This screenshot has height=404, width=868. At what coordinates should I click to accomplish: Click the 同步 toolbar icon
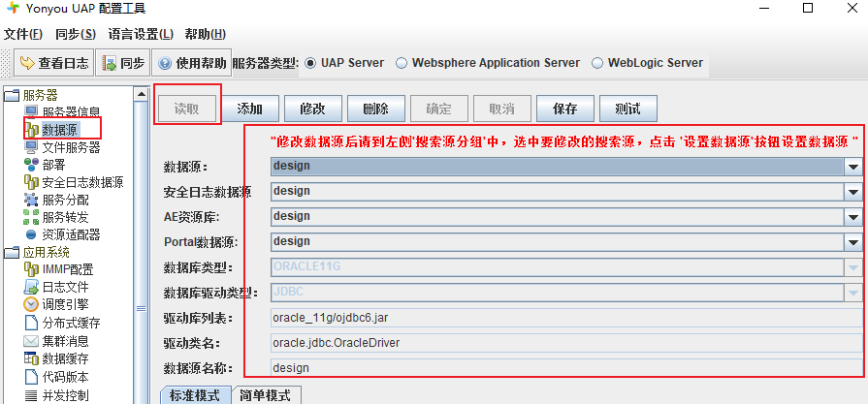tap(110, 63)
